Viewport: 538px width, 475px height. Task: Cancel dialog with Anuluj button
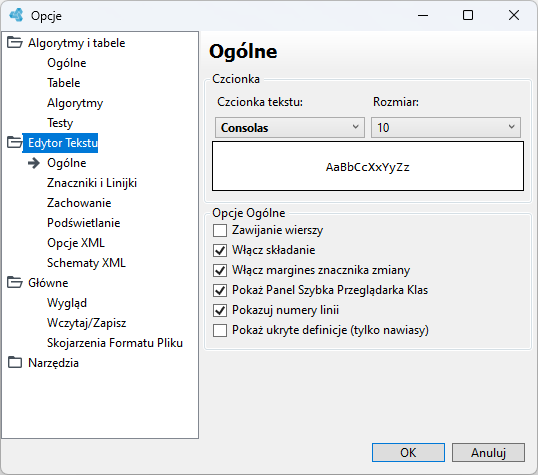click(x=488, y=452)
